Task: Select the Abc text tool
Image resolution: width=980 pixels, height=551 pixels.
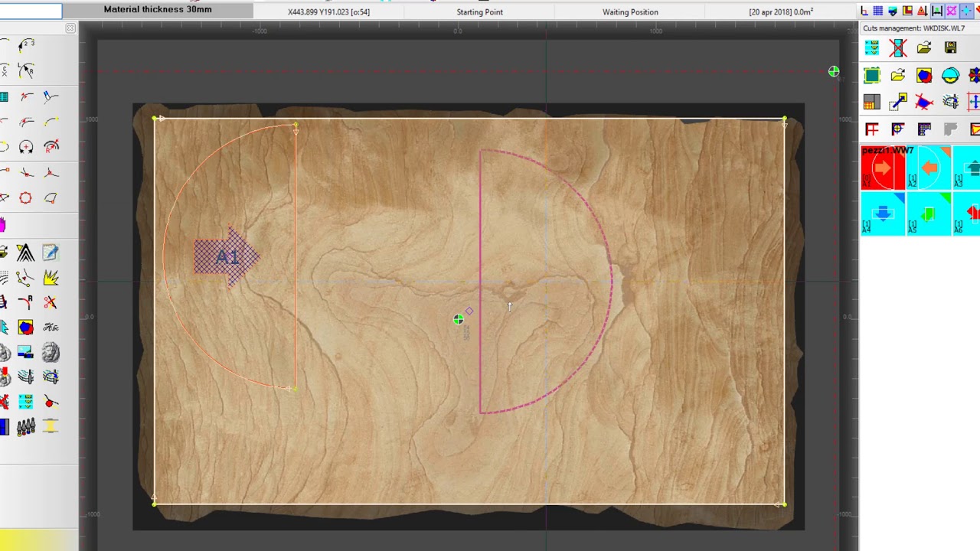Action: point(51,328)
